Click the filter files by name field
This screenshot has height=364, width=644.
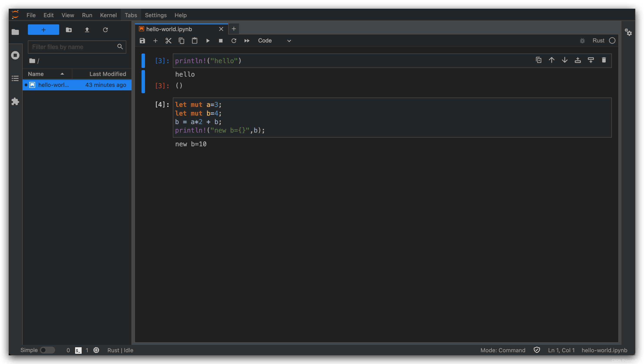[x=72, y=47]
